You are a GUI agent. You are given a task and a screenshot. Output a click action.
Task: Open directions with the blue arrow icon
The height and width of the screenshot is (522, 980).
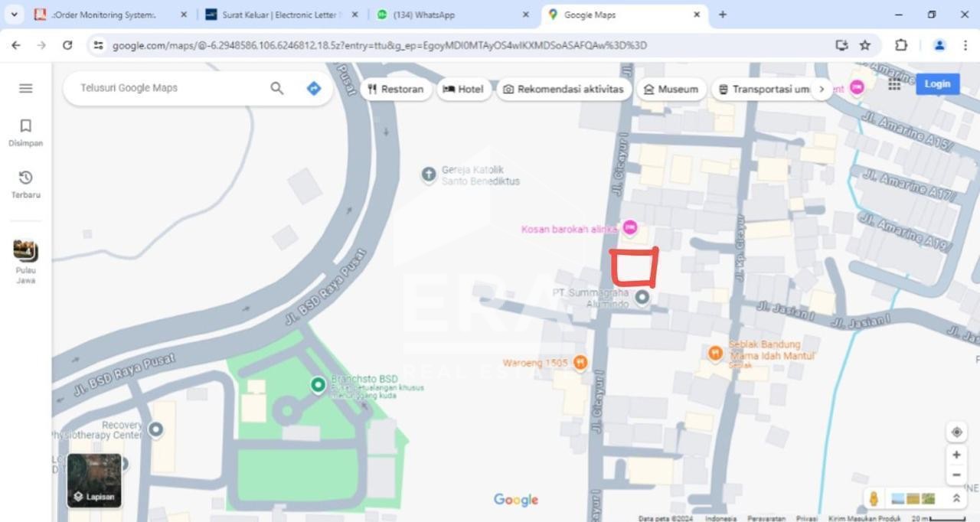[x=313, y=88]
